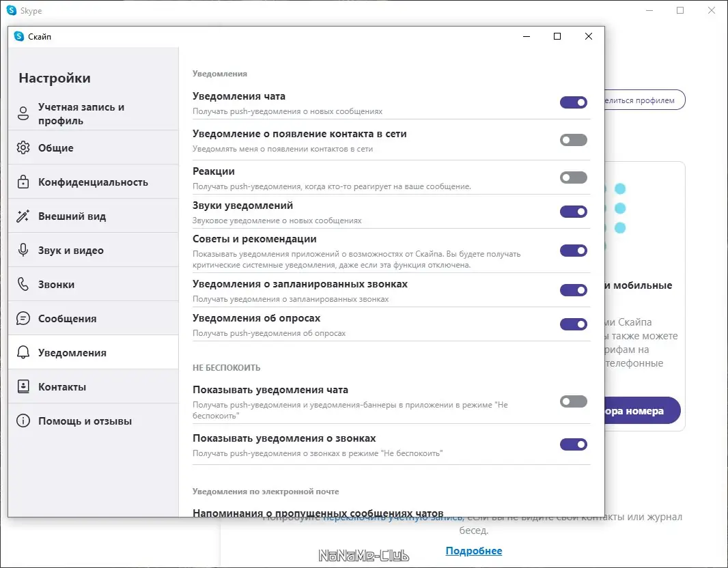Enable push notifications for Реакции
This screenshot has width=728, height=568.
tap(573, 177)
